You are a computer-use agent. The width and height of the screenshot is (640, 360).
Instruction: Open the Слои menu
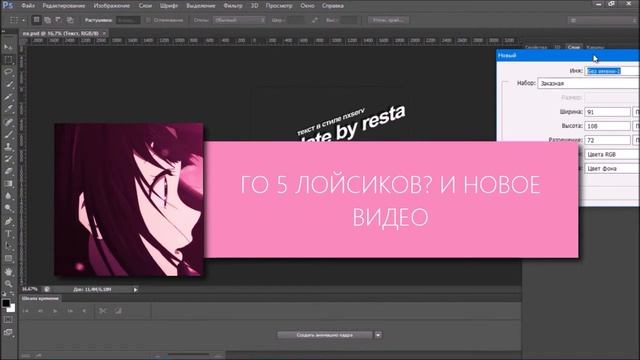pos(145,6)
